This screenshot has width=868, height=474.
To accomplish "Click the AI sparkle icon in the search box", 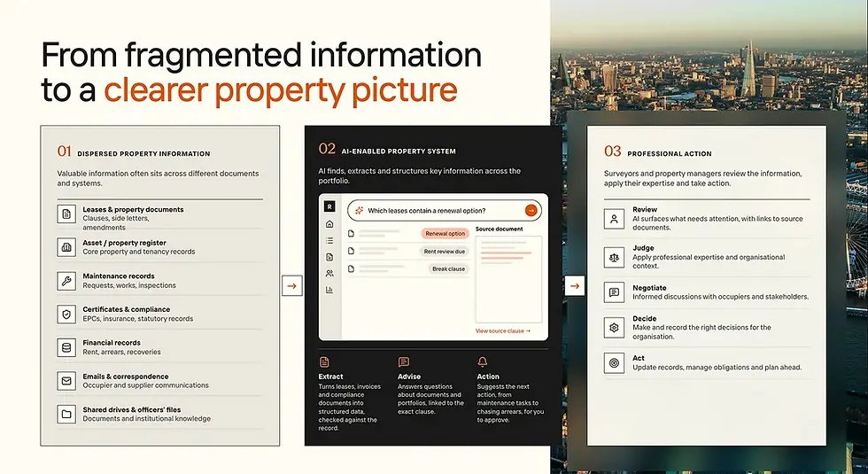I will (x=359, y=211).
